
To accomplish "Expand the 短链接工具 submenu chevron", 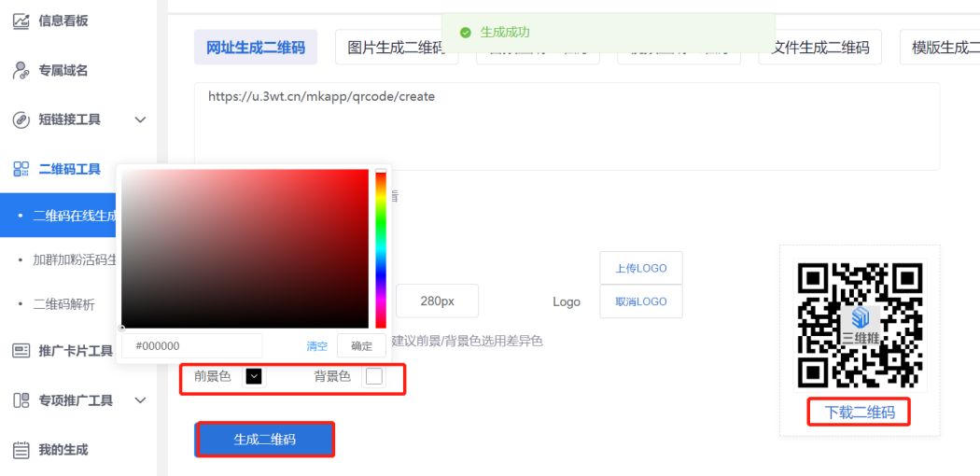I will pyautogui.click(x=141, y=119).
